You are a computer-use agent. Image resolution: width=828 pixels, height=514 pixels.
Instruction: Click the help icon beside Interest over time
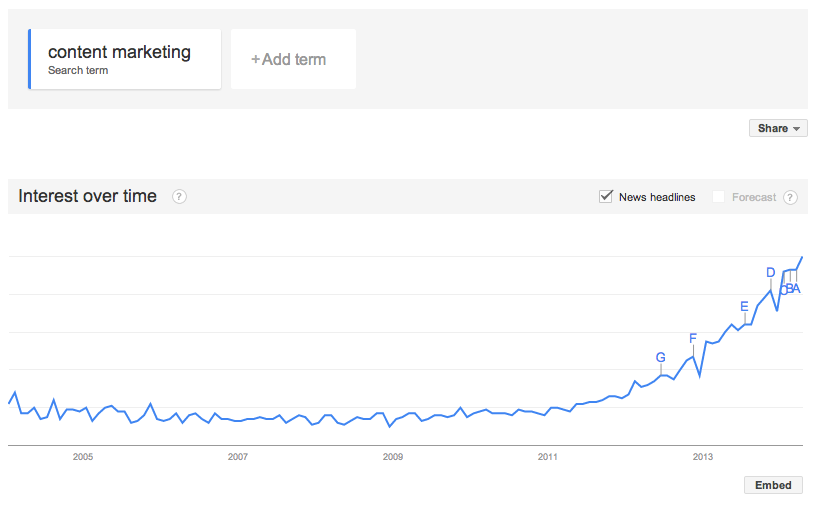(x=179, y=197)
